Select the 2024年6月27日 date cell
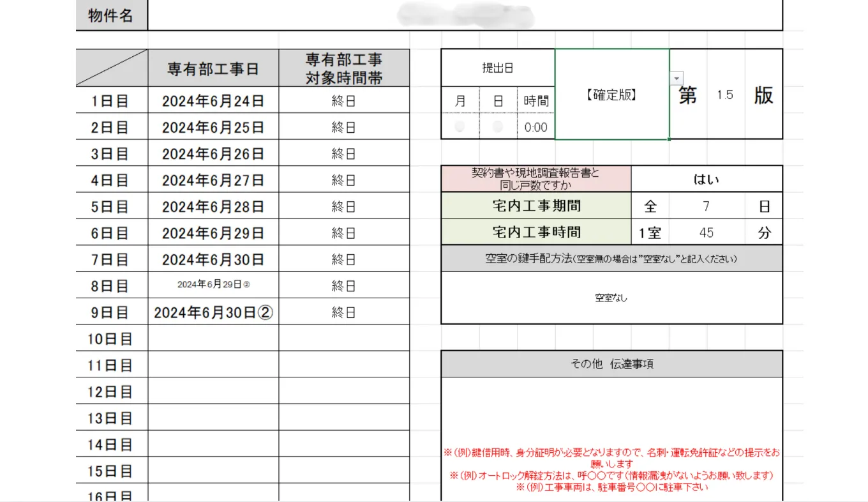 pyautogui.click(x=213, y=180)
